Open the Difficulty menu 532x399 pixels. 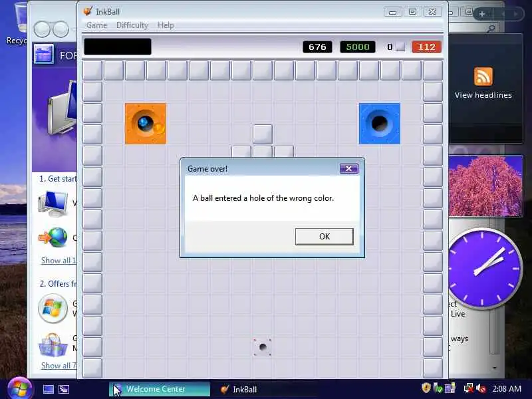[x=132, y=25]
